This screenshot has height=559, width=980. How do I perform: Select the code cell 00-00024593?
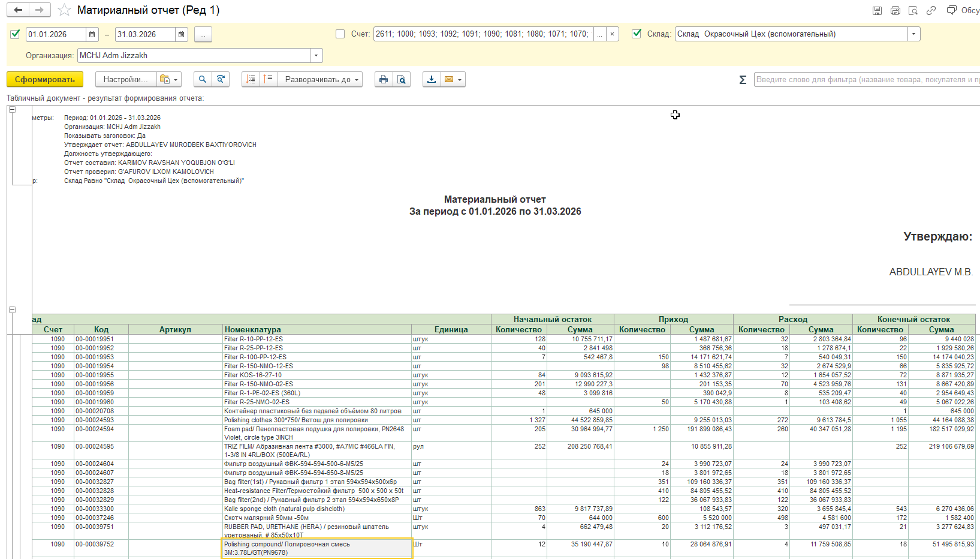point(101,420)
